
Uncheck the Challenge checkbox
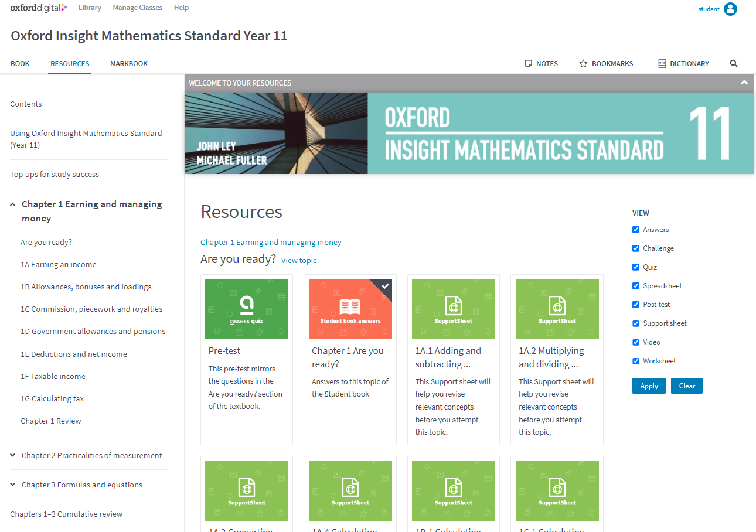tap(636, 248)
